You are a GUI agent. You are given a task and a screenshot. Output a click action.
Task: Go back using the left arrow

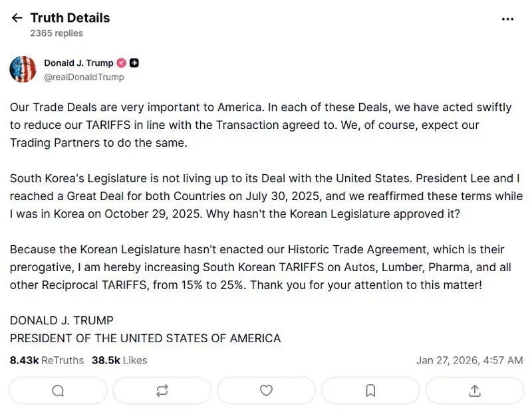point(17,18)
